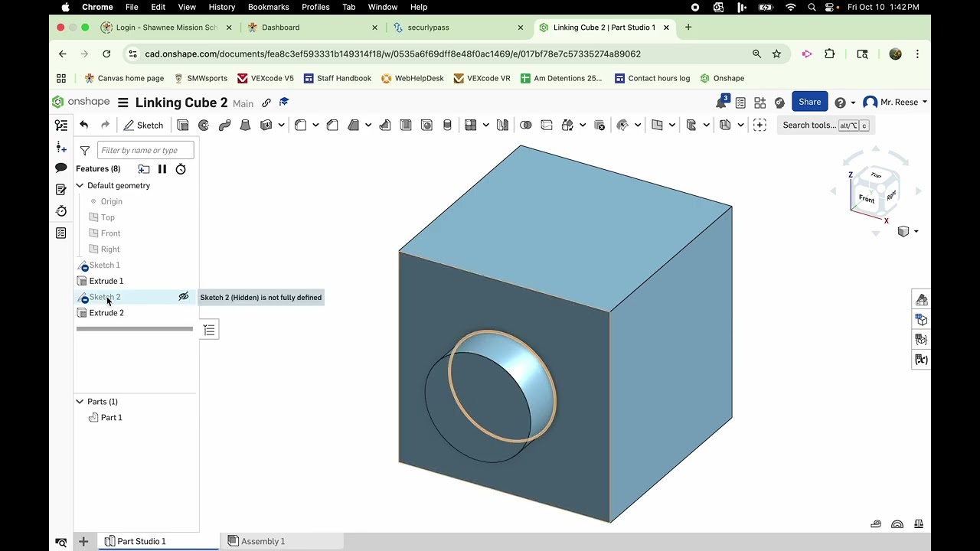Open the Frame tool

pos(725,125)
